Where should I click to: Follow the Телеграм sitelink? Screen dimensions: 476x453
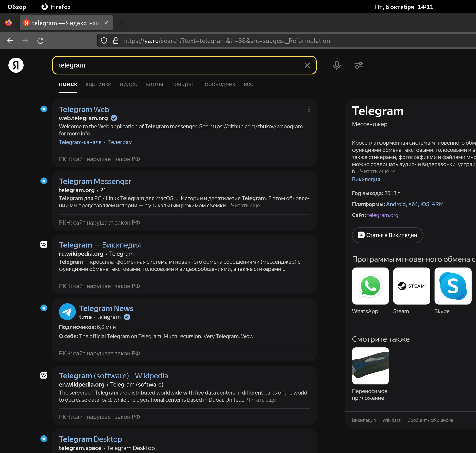click(x=120, y=142)
